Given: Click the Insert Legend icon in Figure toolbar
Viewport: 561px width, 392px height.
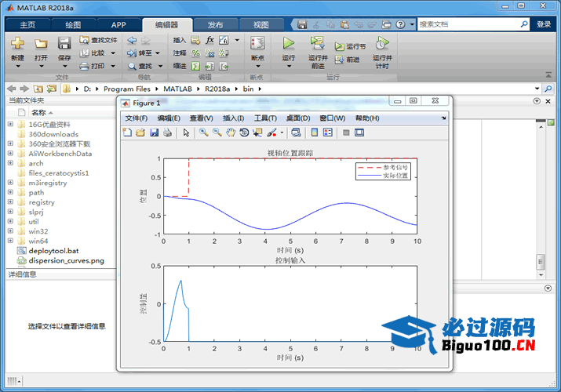Looking at the screenshot, I should [328, 132].
